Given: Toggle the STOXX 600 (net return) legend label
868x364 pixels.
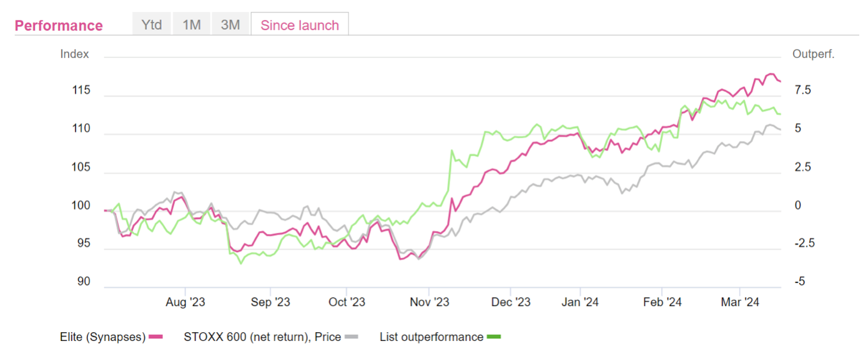Looking at the screenshot, I should pyautogui.click(x=262, y=337).
